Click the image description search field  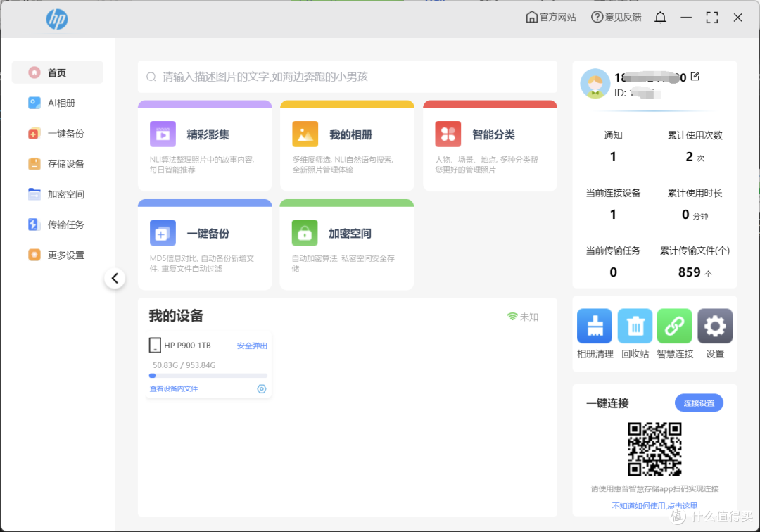coord(348,77)
